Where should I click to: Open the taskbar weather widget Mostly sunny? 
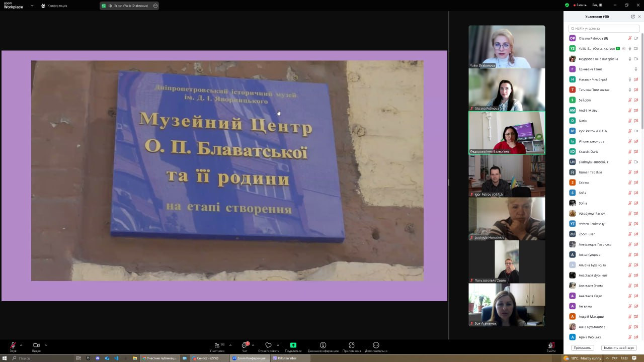[x=583, y=358]
